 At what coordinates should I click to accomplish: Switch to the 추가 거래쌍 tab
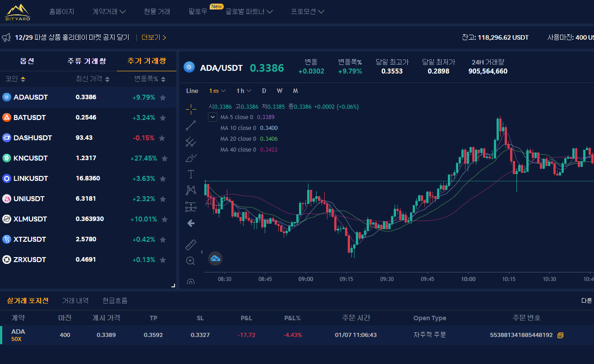click(x=147, y=61)
